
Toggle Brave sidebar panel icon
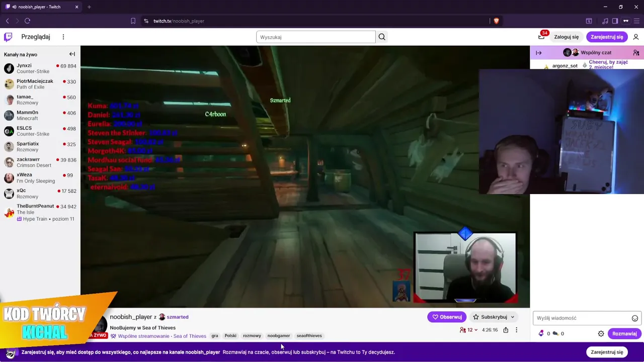point(615,21)
